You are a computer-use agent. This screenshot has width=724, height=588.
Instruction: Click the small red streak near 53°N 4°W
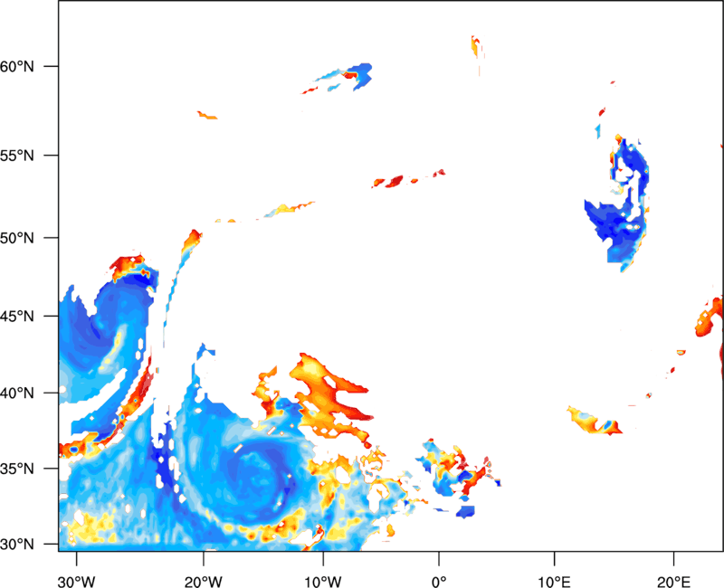coord(394,181)
